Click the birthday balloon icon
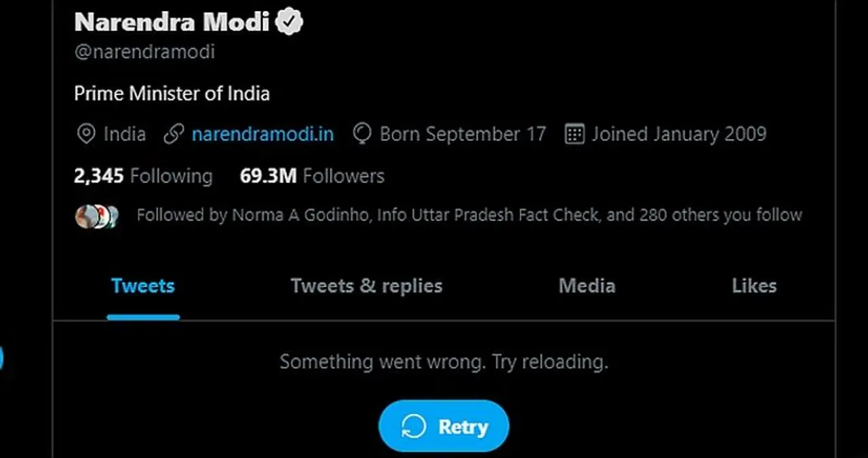Screen dimensions: 868x458 tap(362, 134)
